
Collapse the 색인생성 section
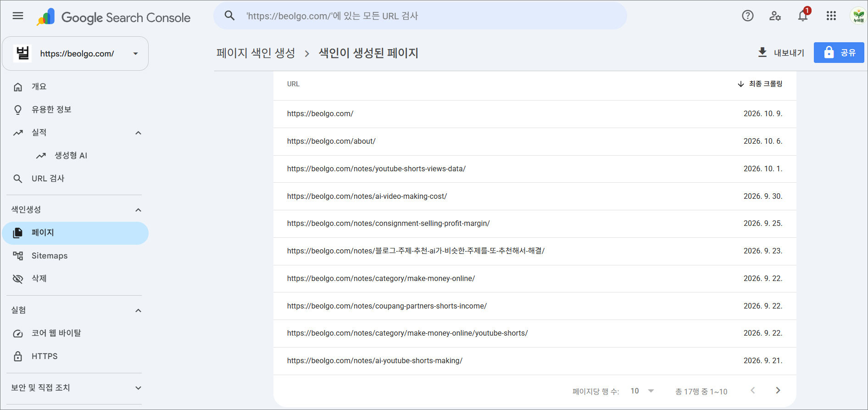click(138, 210)
